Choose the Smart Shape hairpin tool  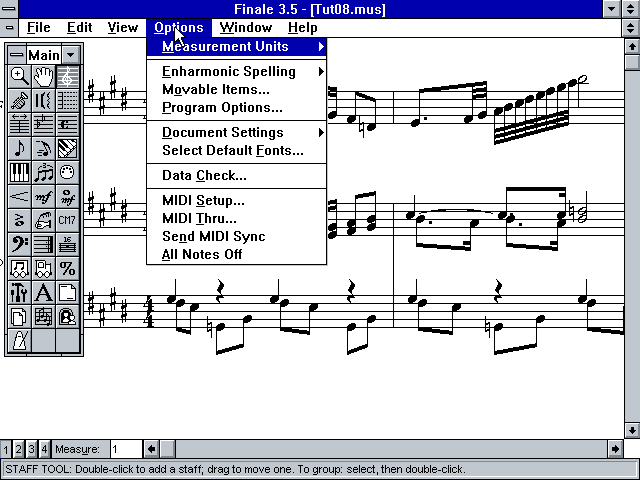(x=19, y=197)
